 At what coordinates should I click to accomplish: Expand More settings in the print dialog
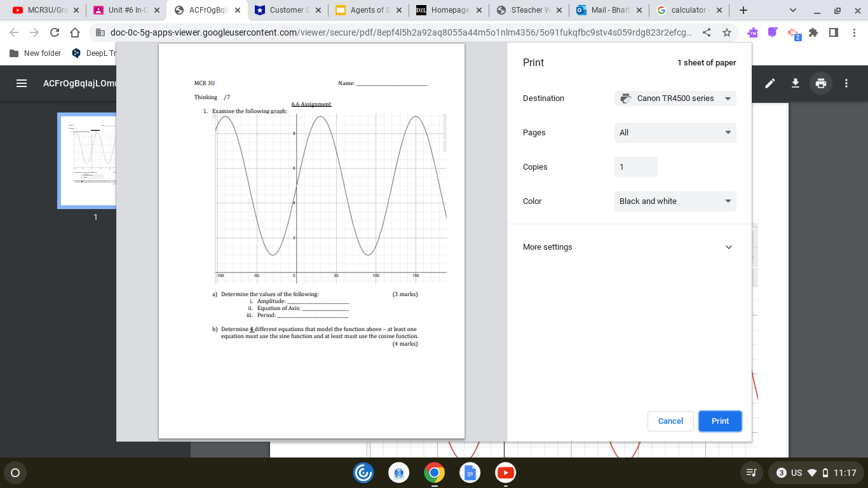[x=629, y=247]
